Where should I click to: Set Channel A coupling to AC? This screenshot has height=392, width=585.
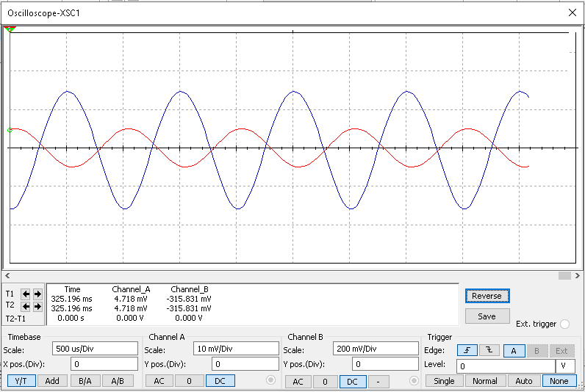[x=159, y=381]
